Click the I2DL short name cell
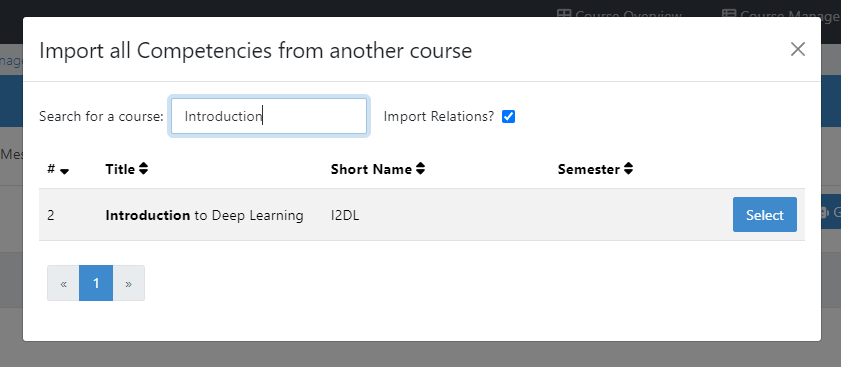Screen dimensions: 841x367 pyautogui.click(x=345, y=215)
